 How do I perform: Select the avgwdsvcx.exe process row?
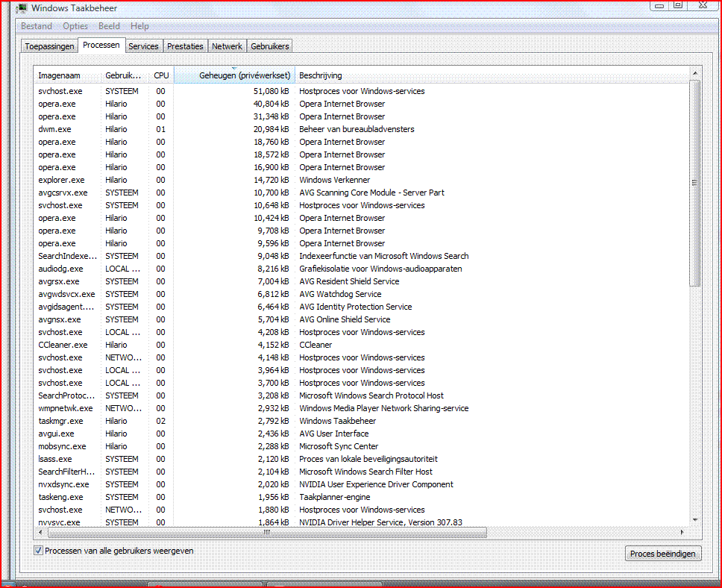[361, 294]
